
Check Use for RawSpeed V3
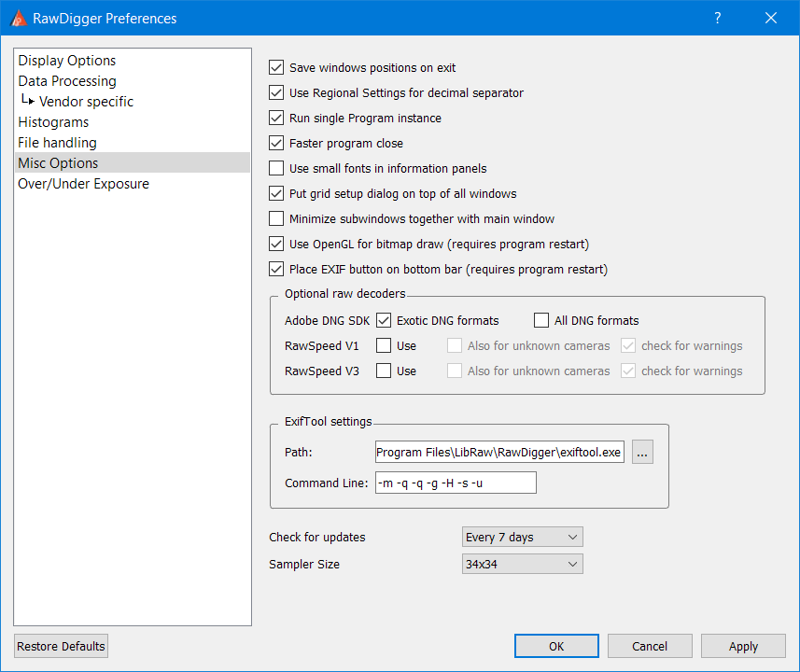[384, 371]
